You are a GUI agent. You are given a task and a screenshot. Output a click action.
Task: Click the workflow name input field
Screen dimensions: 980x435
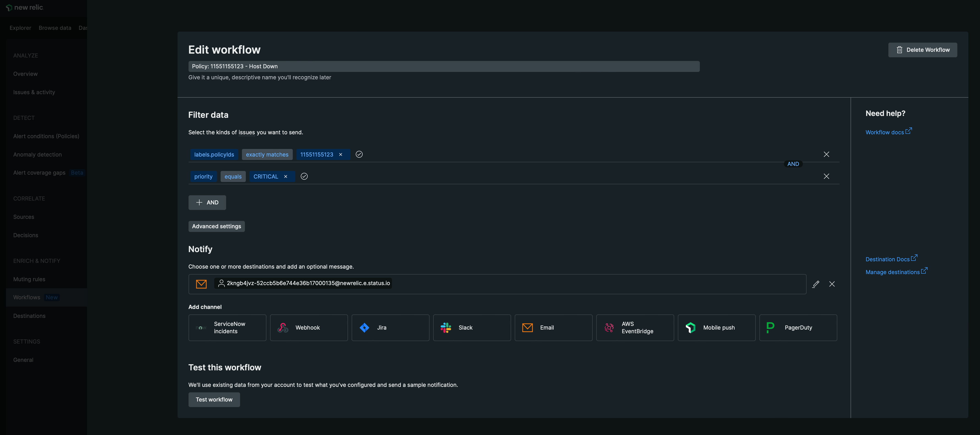tap(443, 66)
